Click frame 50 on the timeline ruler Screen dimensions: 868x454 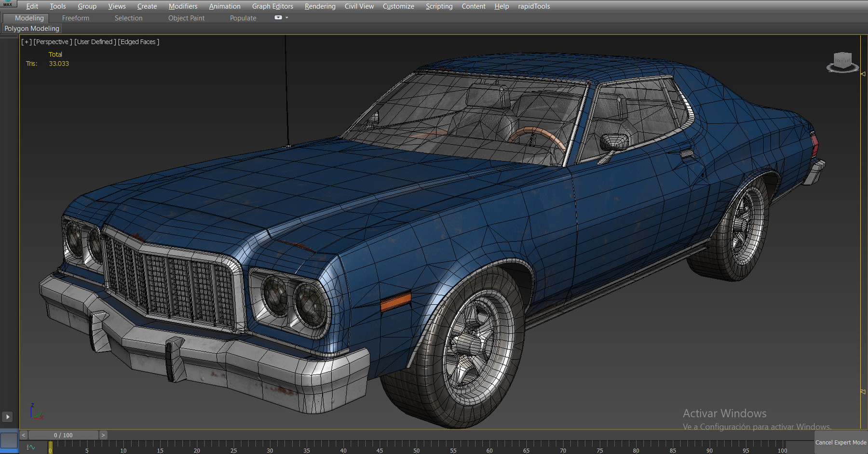(416, 451)
